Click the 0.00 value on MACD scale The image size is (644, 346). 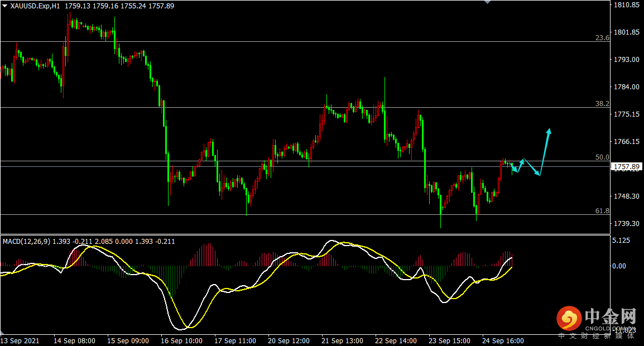[619, 266]
